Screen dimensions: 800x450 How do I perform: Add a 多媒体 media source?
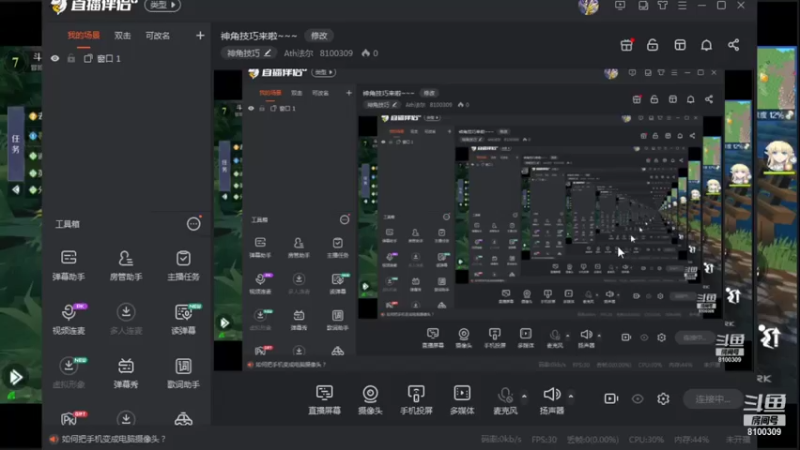point(462,399)
